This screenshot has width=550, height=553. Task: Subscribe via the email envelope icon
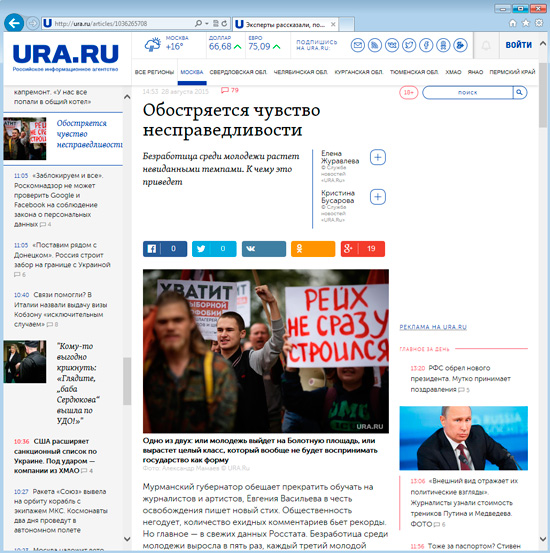tap(357, 45)
